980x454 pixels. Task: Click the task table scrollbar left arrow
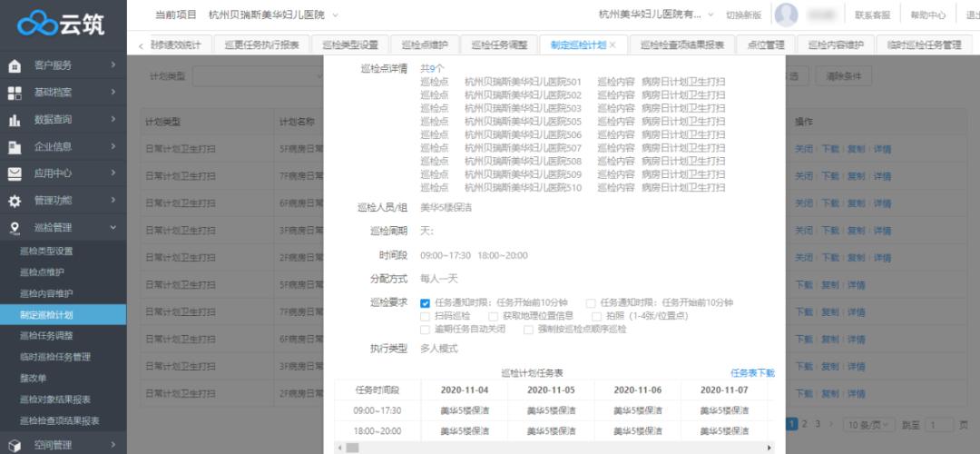[340, 448]
